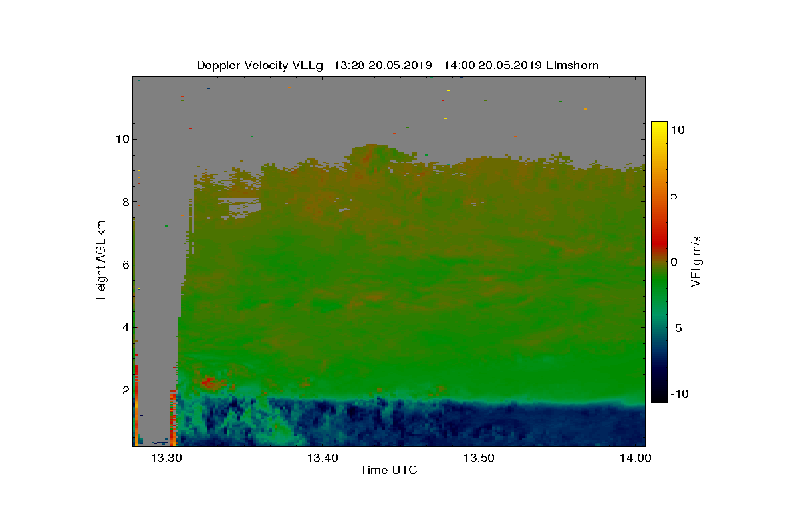Select the 13:50 time tick label

click(477, 458)
